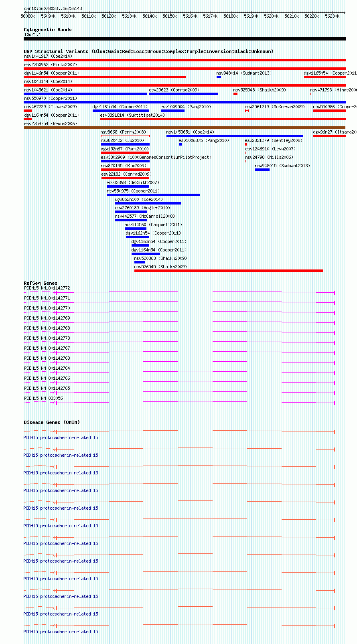Viewport: 357px width, 644px height.
Task: Select esv3302909 1000GenomesConsortiumPilotProject variant
Action: pos(156,157)
